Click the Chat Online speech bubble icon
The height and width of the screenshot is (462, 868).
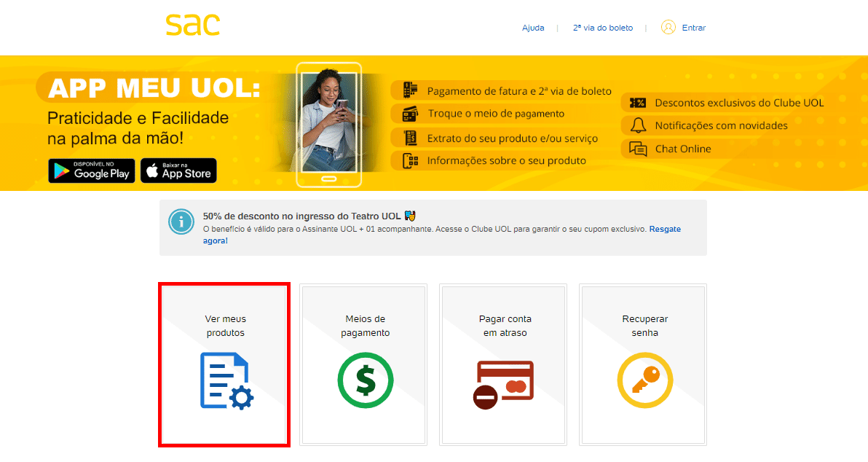(x=639, y=149)
